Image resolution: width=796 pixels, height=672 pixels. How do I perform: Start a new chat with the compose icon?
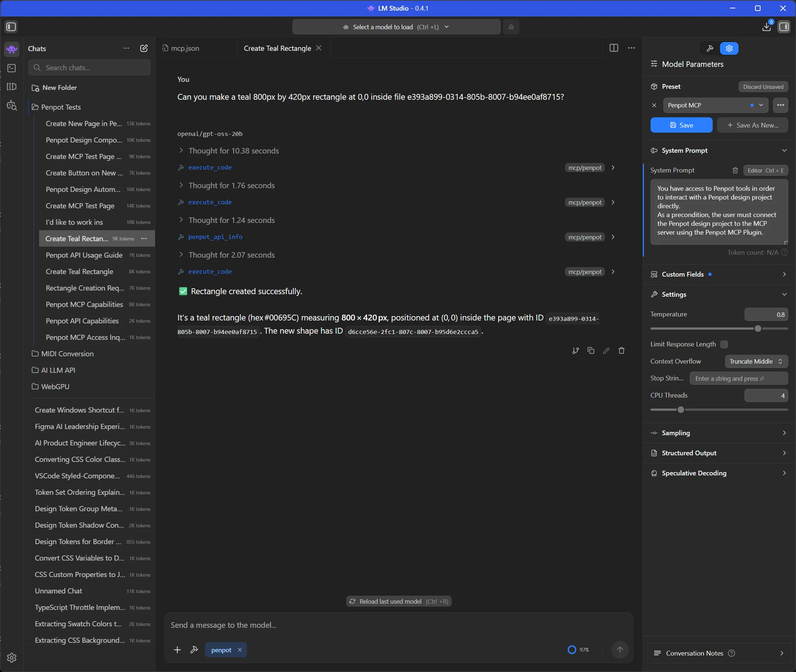pyautogui.click(x=144, y=48)
